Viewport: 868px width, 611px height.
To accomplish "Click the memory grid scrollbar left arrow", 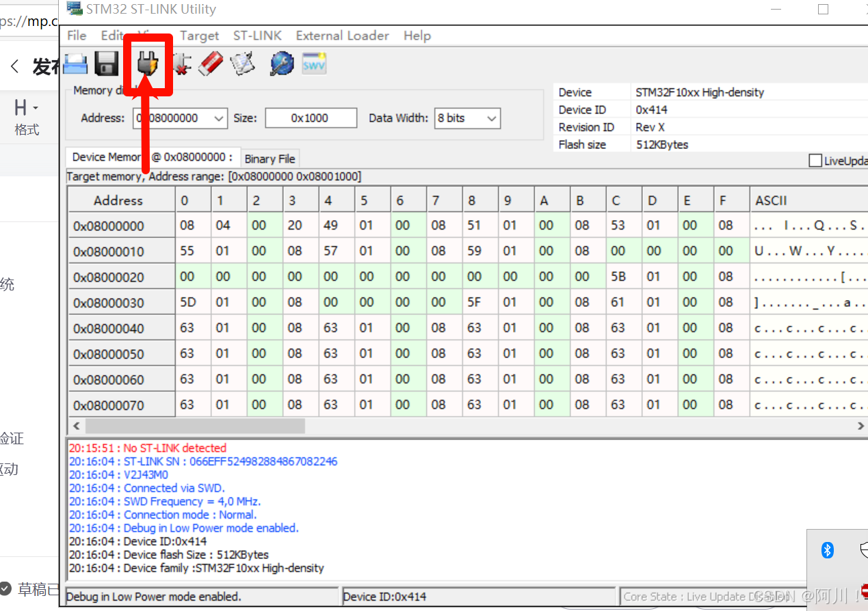I will 76,426.
